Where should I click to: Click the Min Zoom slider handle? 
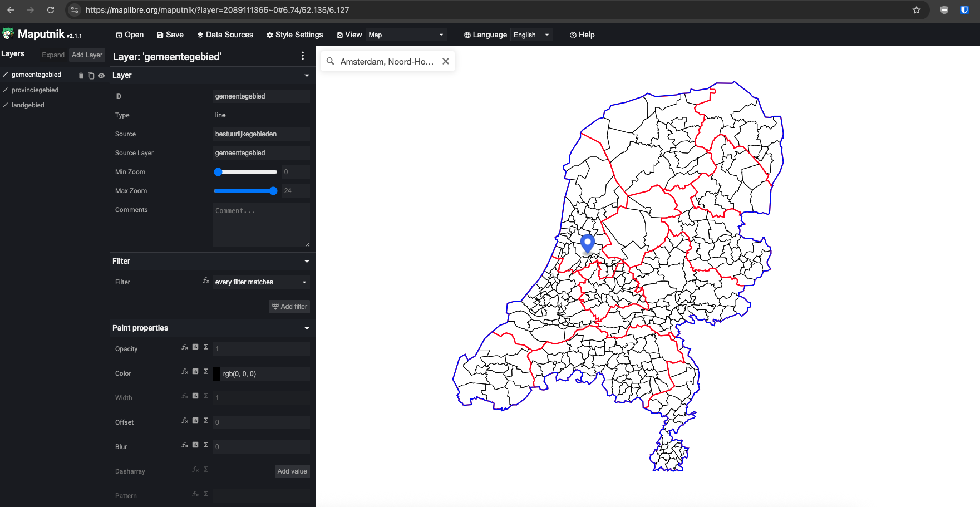point(218,172)
